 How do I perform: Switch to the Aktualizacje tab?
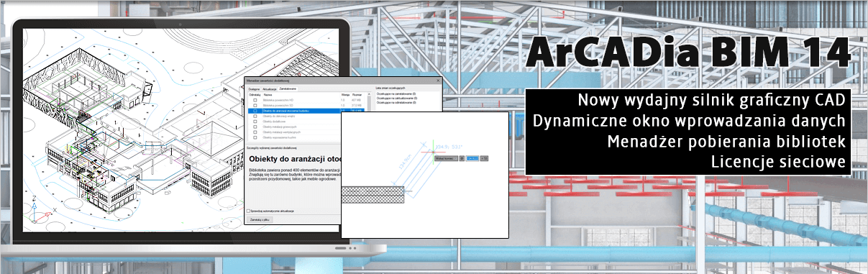pyautogui.click(x=270, y=89)
